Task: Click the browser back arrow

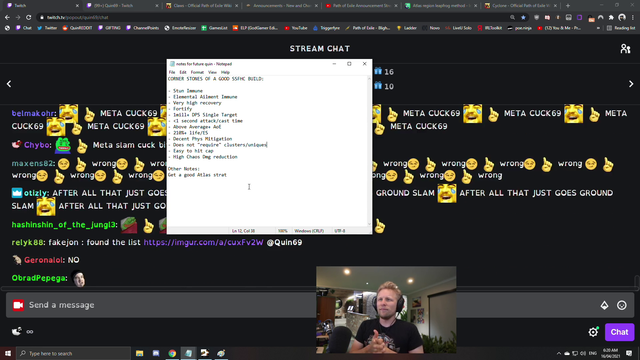Action: pos(7,18)
